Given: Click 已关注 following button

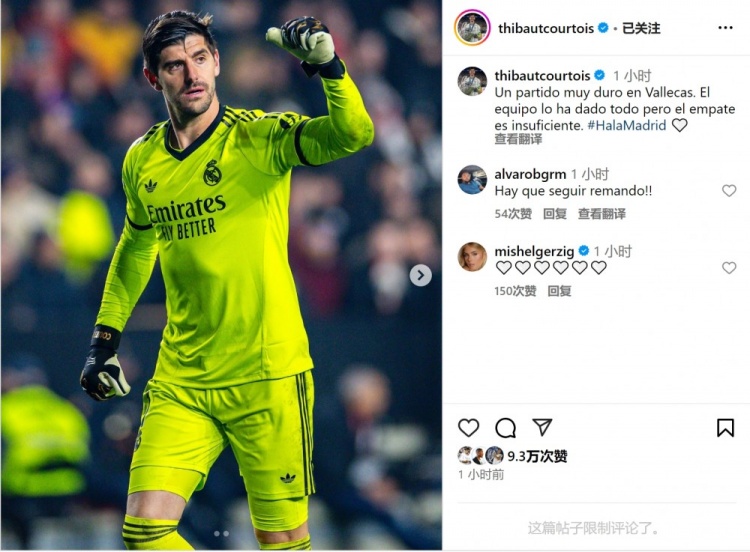Looking at the screenshot, I should pyautogui.click(x=641, y=28).
